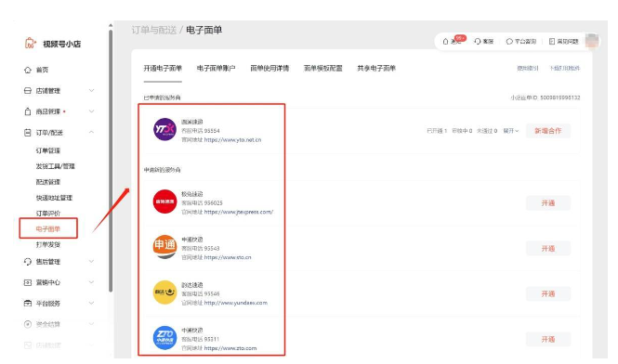Click the blue ZTO 中通快递 logo
The height and width of the screenshot is (364, 618).
(164, 338)
